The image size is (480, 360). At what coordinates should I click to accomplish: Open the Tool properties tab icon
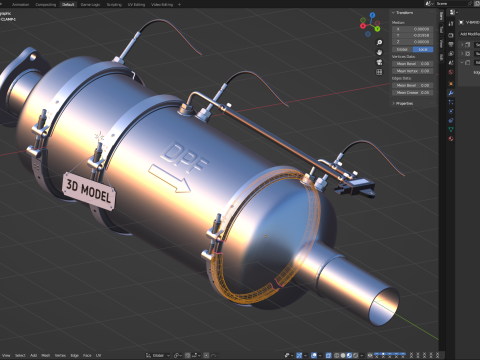[x=451, y=23]
